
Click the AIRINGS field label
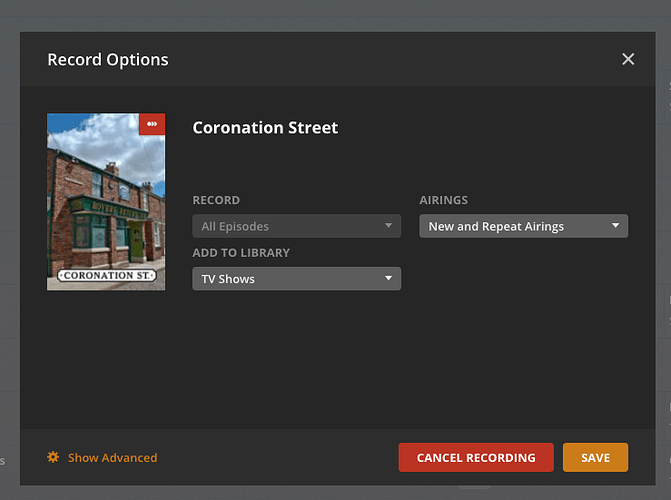click(x=443, y=200)
